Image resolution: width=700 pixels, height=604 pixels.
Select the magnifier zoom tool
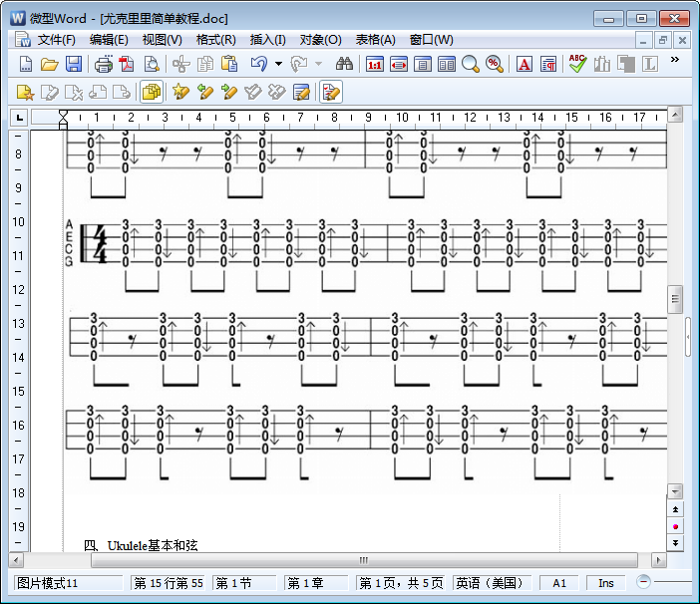tap(471, 65)
